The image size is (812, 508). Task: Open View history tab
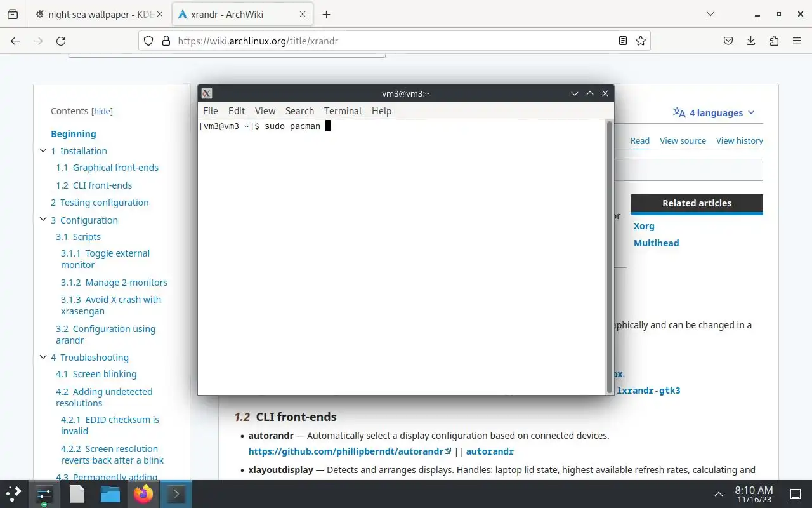point(740,140)
